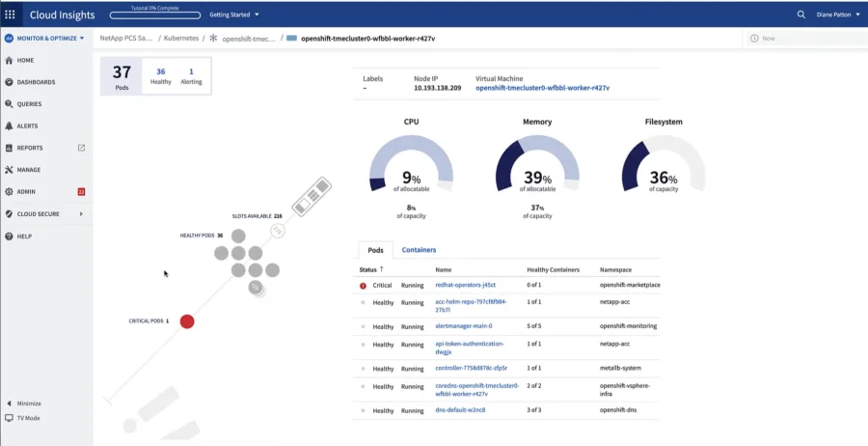This screenshot has width=868, height=446.
Task: Click the Name column header
Action: pos(444,269)
